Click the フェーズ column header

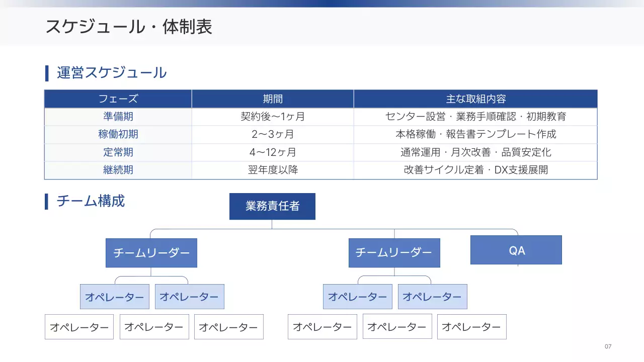[x=118, y=99]
